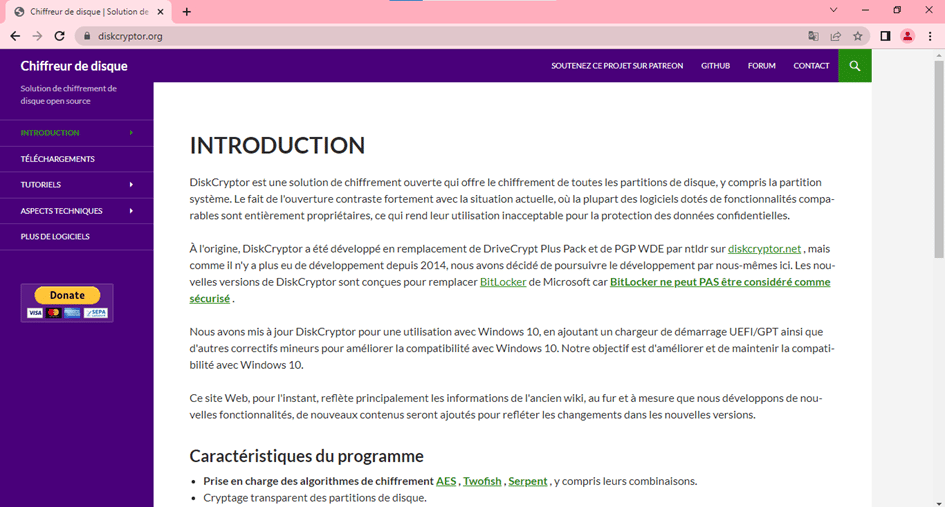The image size is (945, 507).
Task: Click the INTRODUCTION page heading
Action: (x=277, y=145)
